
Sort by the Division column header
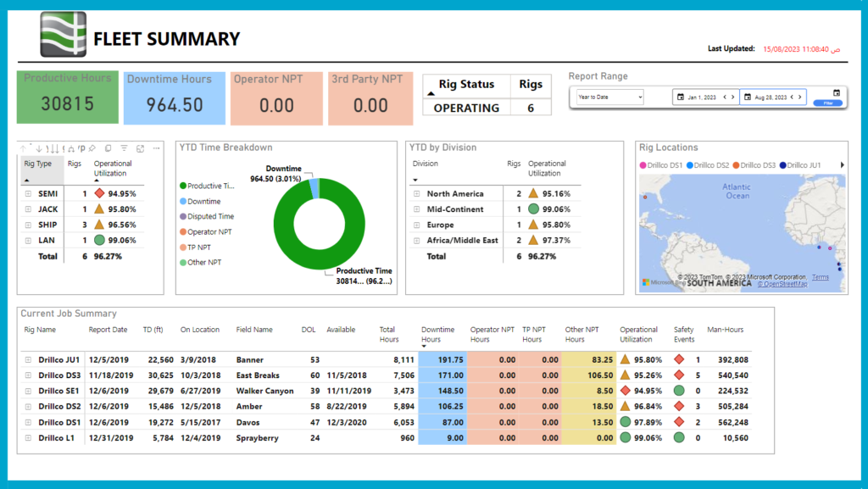[426, 164]
